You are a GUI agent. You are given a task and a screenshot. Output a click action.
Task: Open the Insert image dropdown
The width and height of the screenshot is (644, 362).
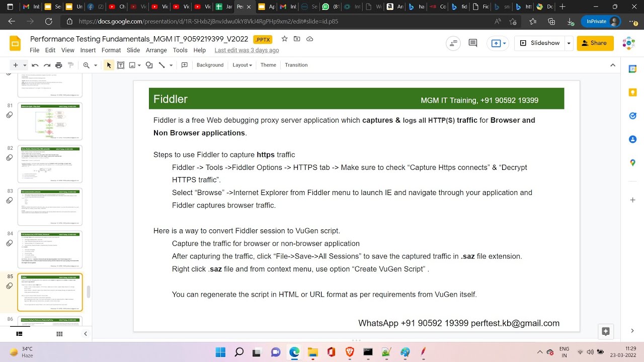[x=135, y=65]
